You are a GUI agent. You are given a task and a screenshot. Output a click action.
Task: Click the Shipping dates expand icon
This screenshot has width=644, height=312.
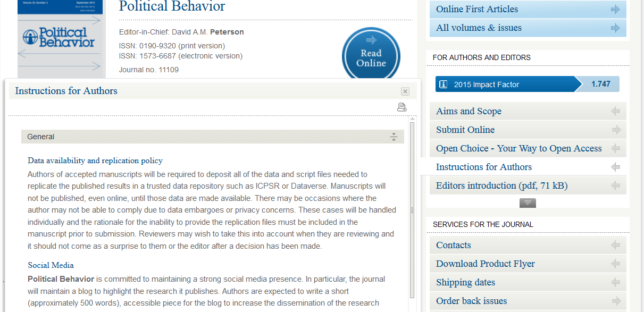coord(616,282)
